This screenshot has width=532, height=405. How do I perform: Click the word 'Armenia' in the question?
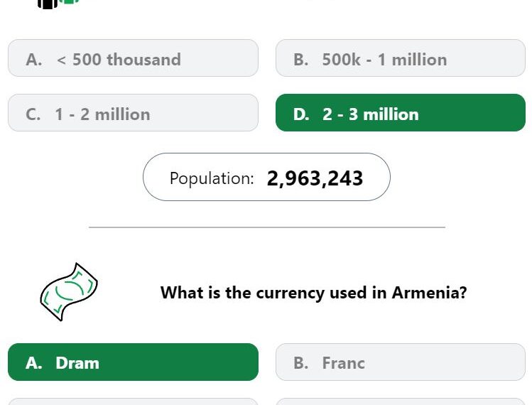430,292
